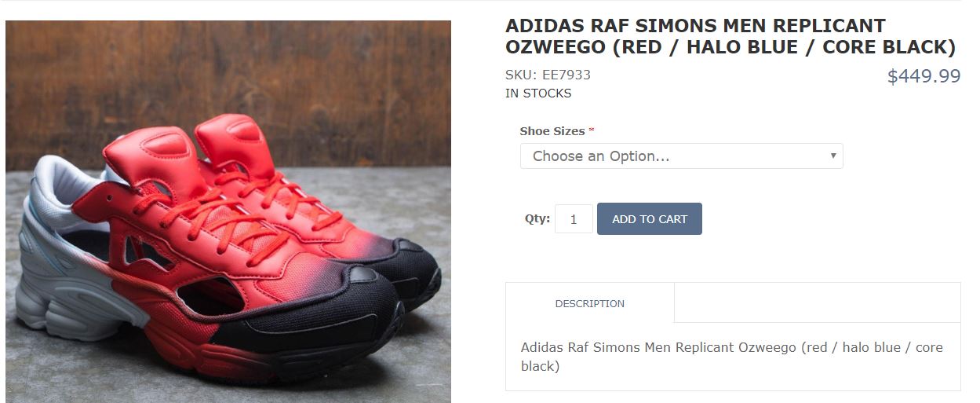This screenshot has width=980, height=403.
Task: Focus the Qty input field
Action: [x=574, y=219]
